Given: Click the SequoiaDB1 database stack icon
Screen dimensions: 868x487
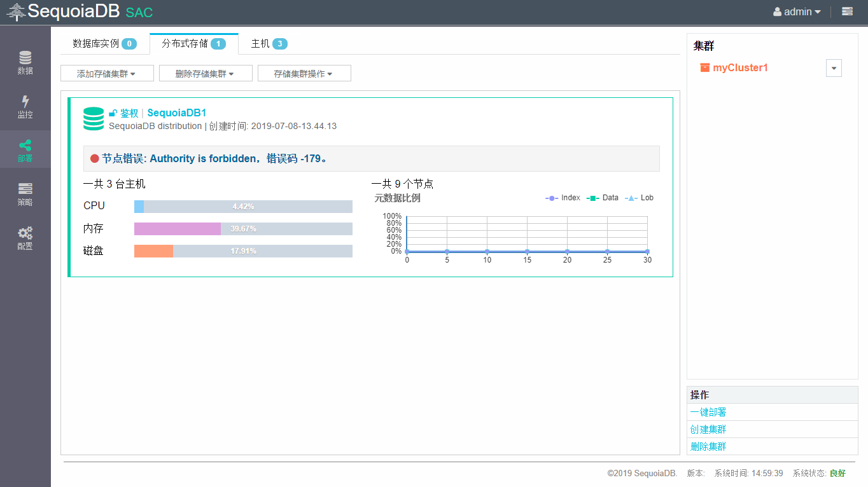Looking at the screenshot, I should (94, 119).
